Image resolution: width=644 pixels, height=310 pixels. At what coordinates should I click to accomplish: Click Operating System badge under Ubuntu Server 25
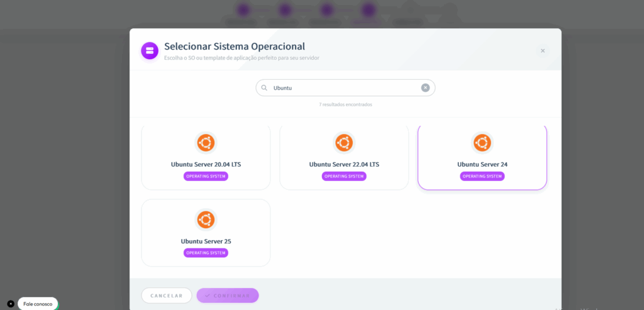(206, 253)
